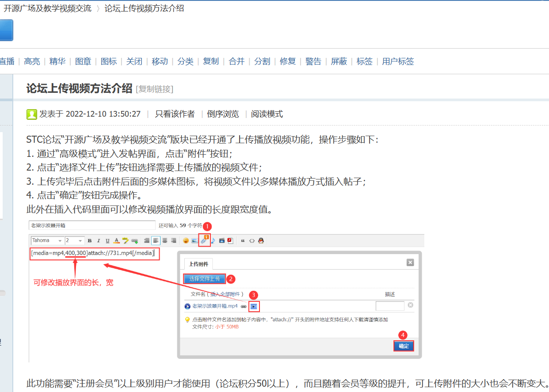Image resolution: width=549 pixels, height=392 pixels.
Task: Click the 确定 button in the dialog
Action: pyautogui.click(x=404, y=346)
